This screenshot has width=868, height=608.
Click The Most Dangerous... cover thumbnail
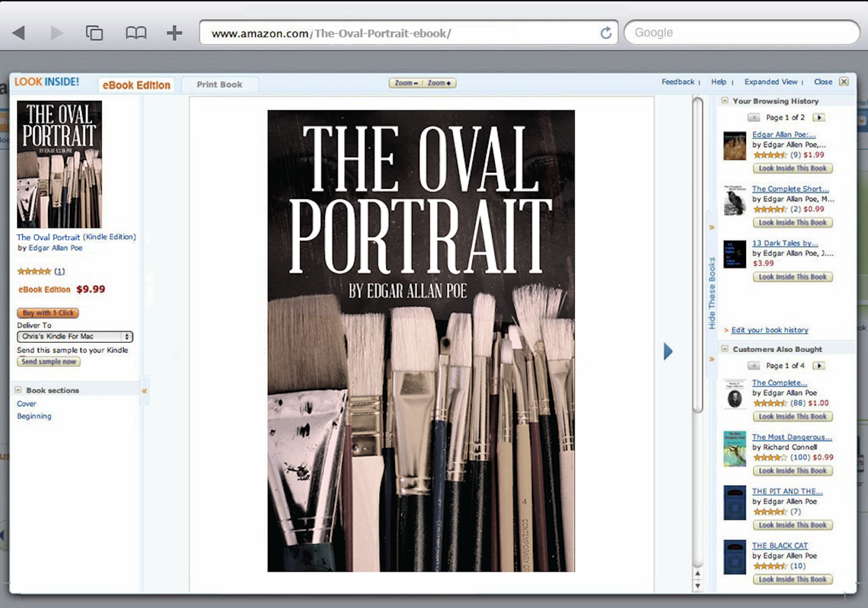tap(735, 449)
